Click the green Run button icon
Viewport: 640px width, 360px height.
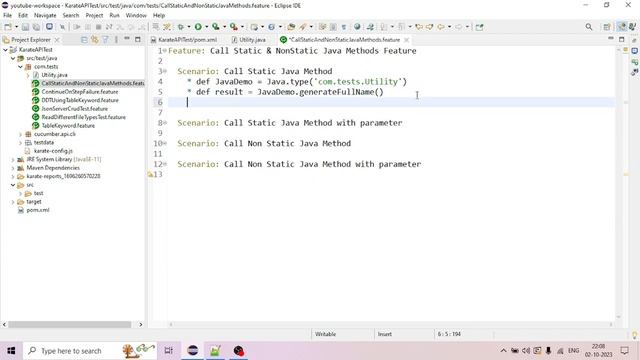[198, 27]
